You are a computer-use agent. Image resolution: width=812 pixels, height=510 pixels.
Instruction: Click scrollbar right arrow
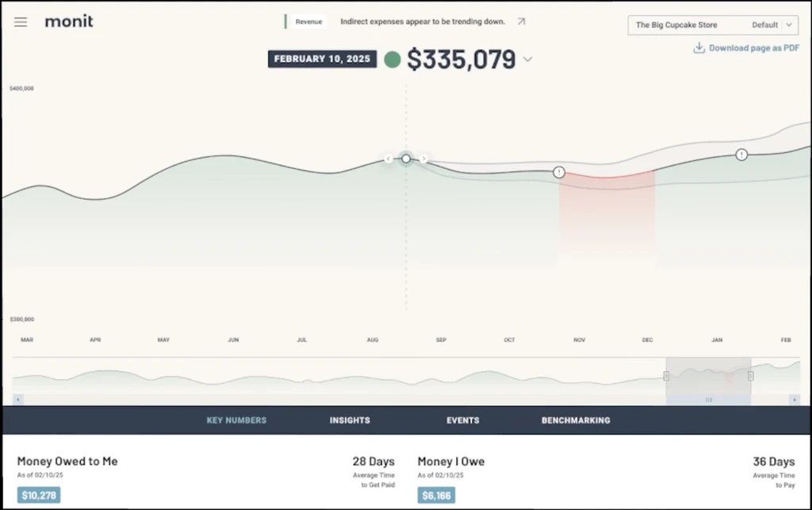point(795,400)
